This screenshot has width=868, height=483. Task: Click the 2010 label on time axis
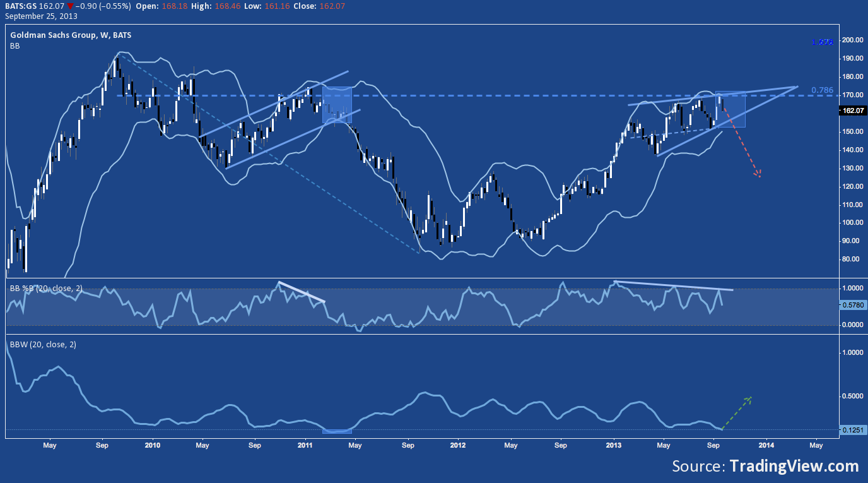152,445
